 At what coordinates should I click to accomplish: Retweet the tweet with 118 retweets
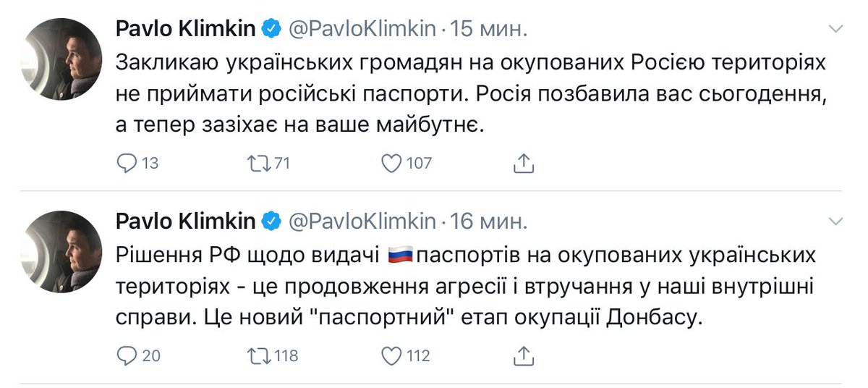[258, 355]
